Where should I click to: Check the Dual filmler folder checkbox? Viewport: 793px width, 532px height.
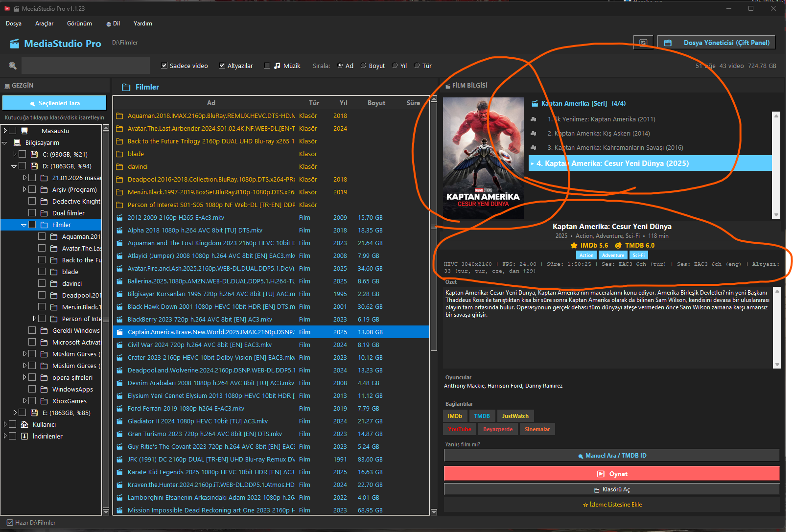coord(32,213)
